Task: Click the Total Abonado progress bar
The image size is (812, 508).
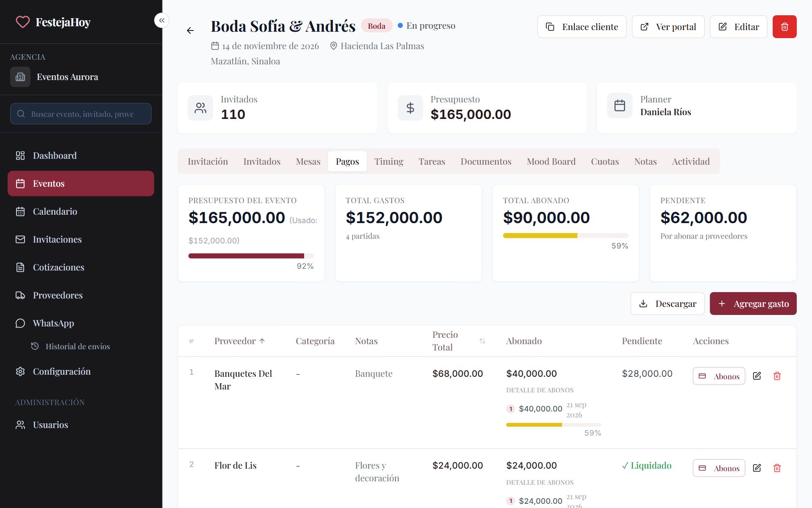Action: [x=565, y=235]
